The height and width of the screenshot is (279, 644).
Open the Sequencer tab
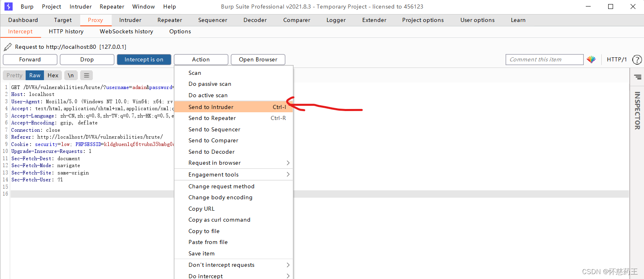212,20
